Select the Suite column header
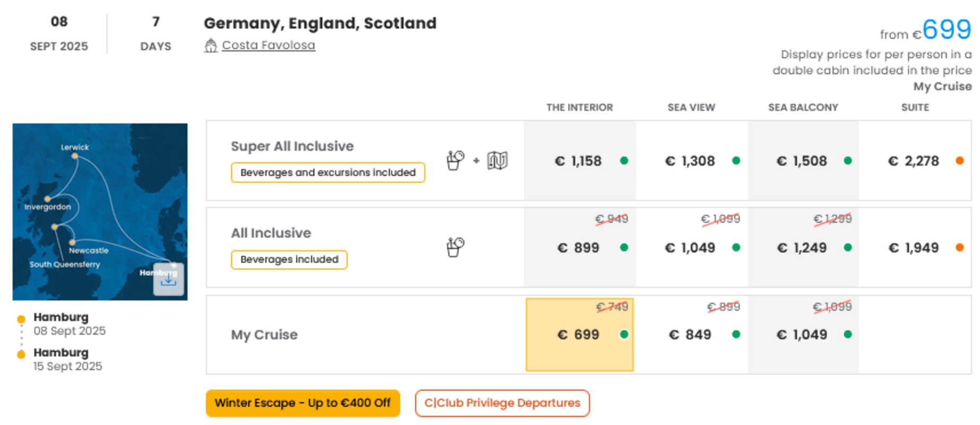The image size is (980, 425). pos(915,107)
